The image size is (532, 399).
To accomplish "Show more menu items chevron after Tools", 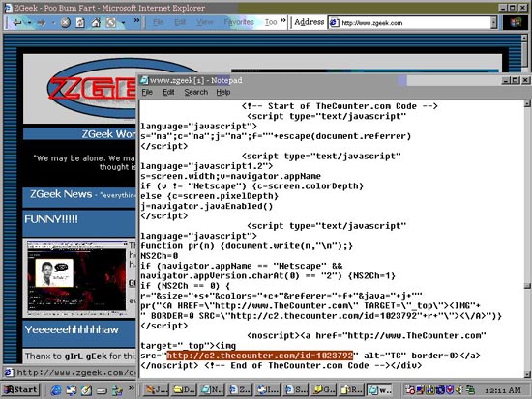I will (x=283, y=20).
